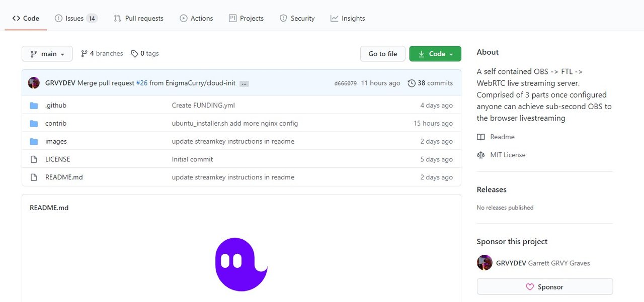Click the Issues count badge showing 14
644x302 pixels.
(x=92, y=19)
